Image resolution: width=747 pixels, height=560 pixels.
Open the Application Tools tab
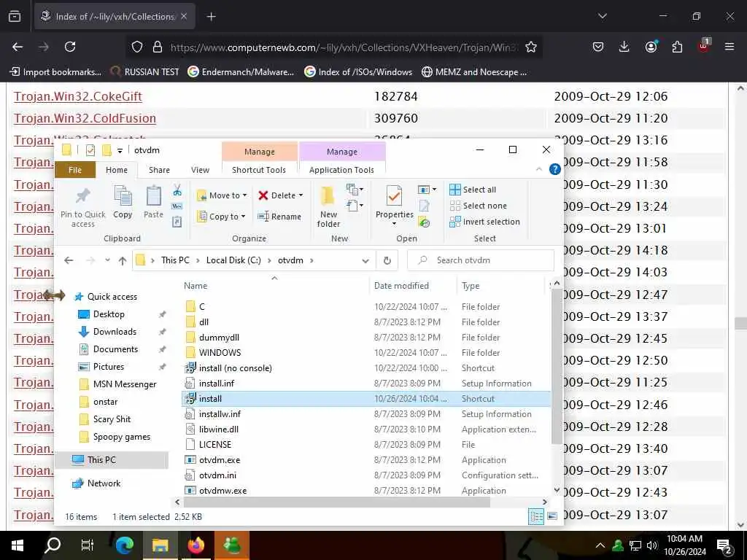tap(341, 170)
